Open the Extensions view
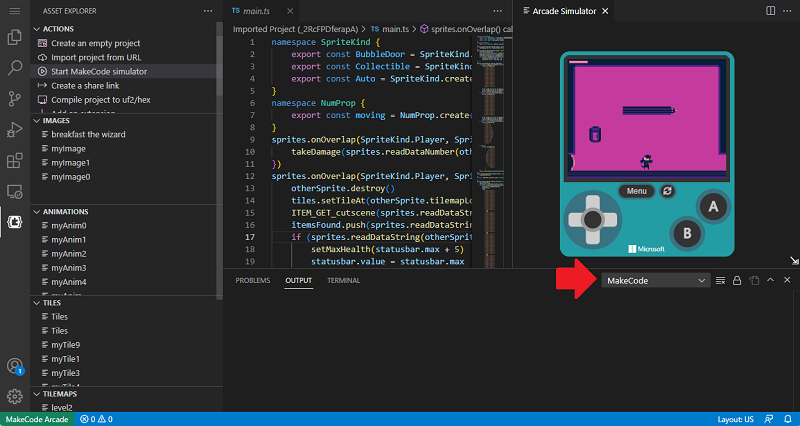The height and width of the screenshot is (426, 800). point(15,160)
